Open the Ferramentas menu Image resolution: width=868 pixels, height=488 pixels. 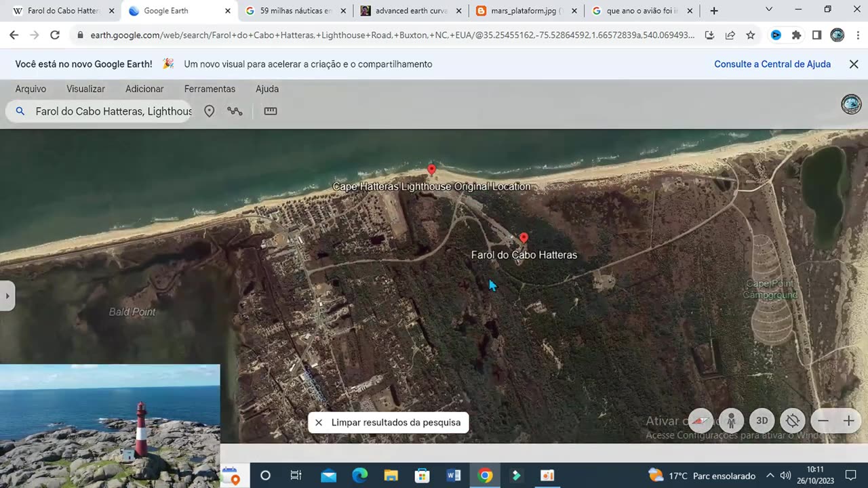click(x=210, y=89)
